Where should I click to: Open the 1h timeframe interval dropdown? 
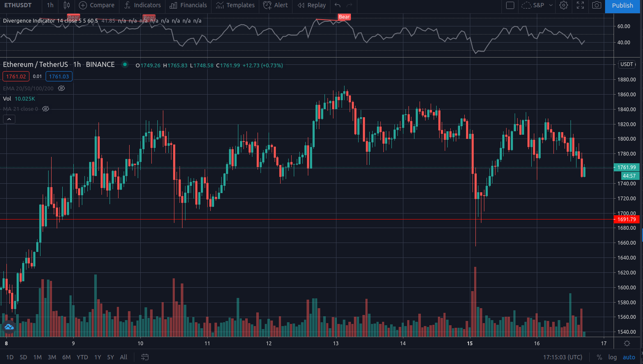click(x=50, y=5)
